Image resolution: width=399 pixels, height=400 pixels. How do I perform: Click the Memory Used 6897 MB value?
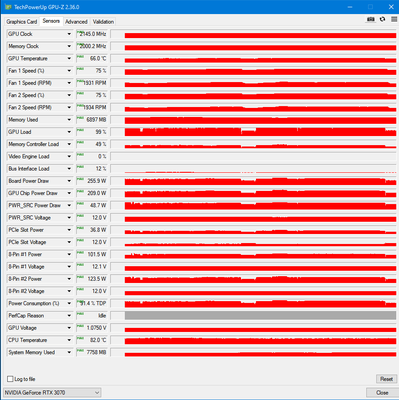tap(92, 120)
